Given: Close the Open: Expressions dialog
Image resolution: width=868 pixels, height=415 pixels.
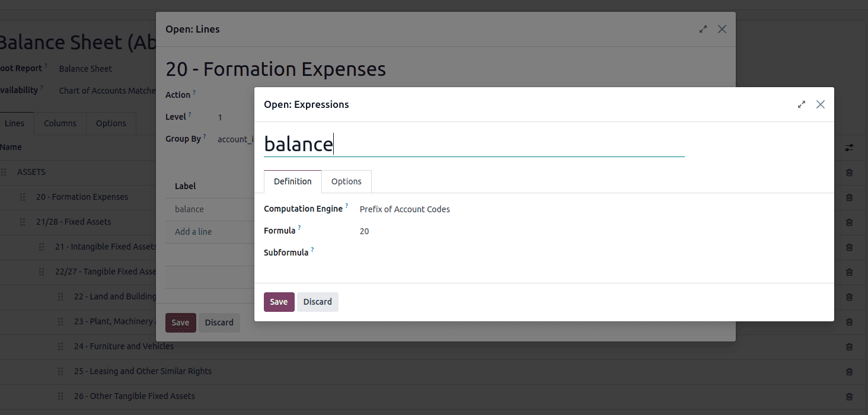Looking at the screenshot, I should (x=821, y=104).
